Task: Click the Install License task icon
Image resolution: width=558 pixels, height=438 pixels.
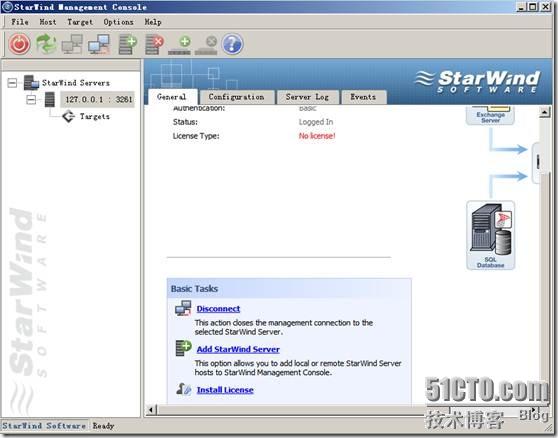Action: click(184, 389)
